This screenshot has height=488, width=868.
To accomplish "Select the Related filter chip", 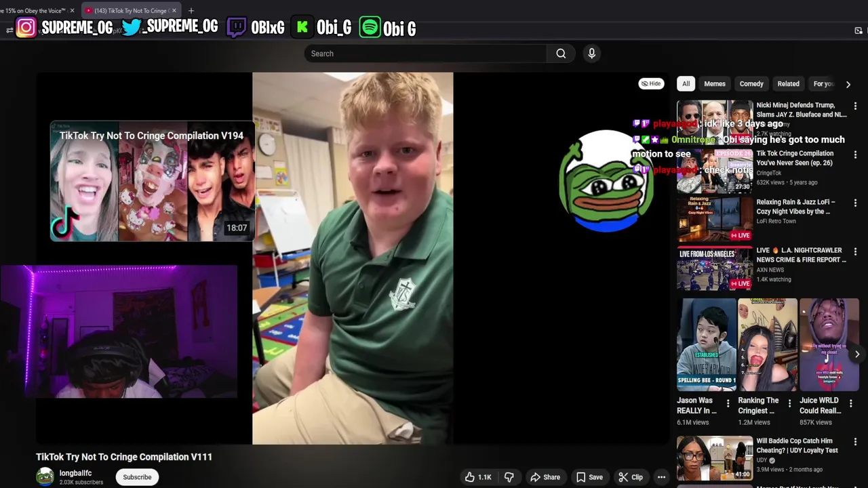I will pyautogui.click(x=788, y=84).
